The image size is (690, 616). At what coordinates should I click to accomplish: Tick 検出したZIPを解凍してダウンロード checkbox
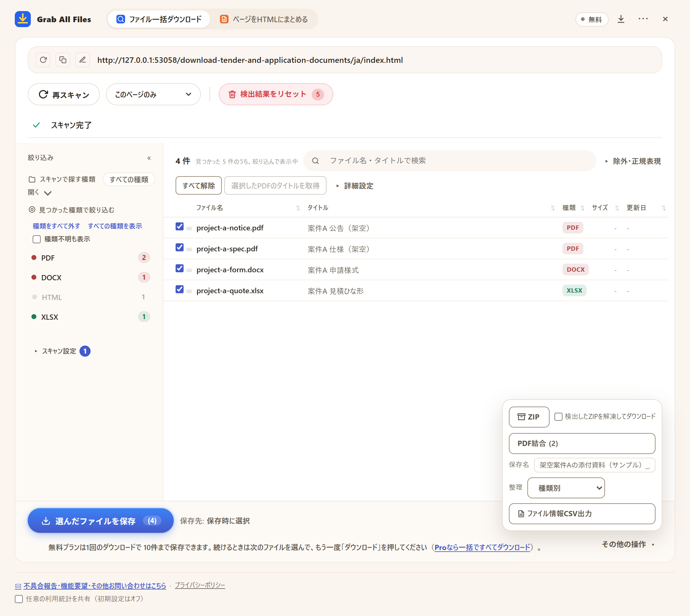pyautogui.click(x=558, y=417)
